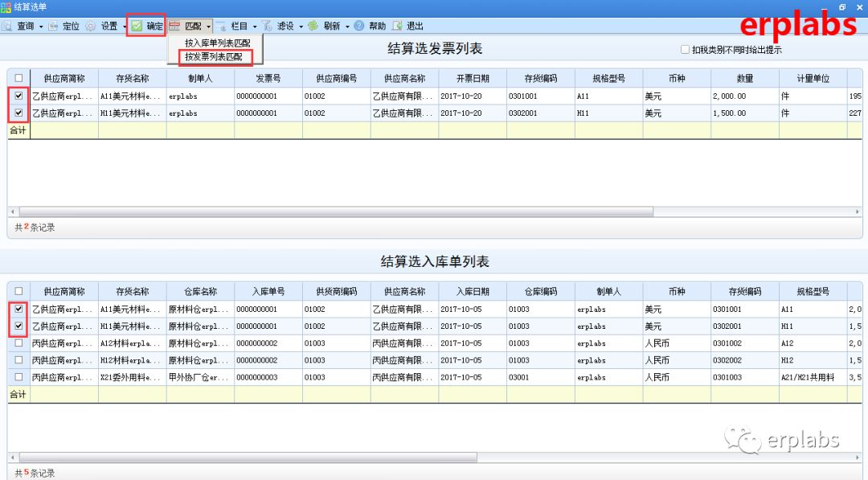This screenshot has height=480, width=868.
Task: Open the 栏目 dropdown arrow
Action: click(x=255, y=27)
